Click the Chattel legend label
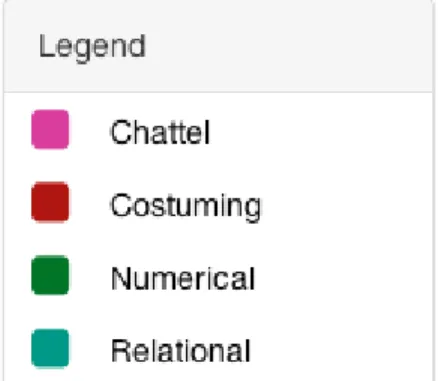This screenshot has width=438, height=381. coord(160,132)
